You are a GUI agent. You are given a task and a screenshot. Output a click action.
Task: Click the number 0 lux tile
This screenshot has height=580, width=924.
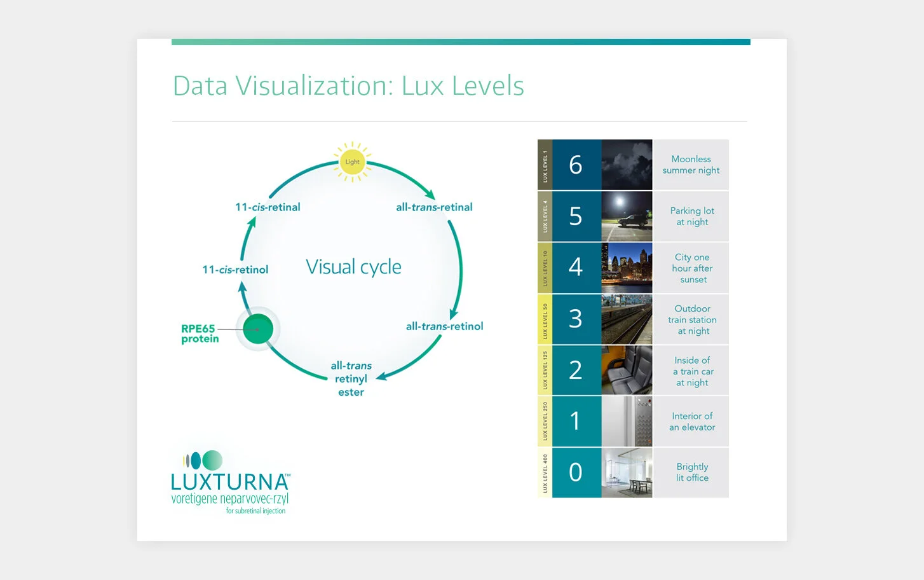pos(576,473)
